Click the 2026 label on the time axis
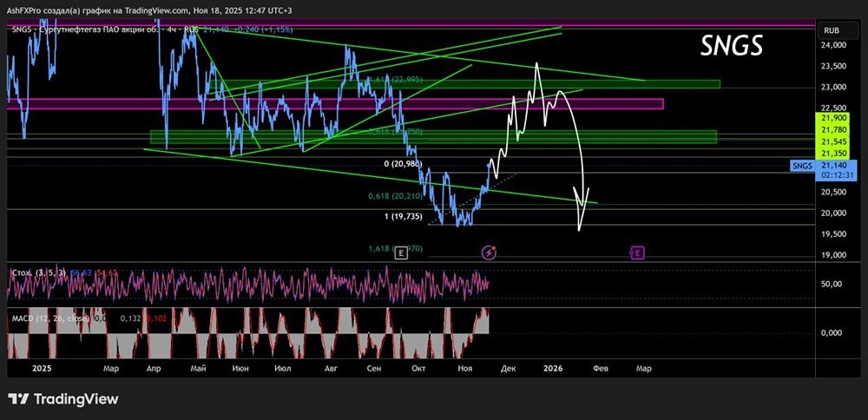 point(553,369)
